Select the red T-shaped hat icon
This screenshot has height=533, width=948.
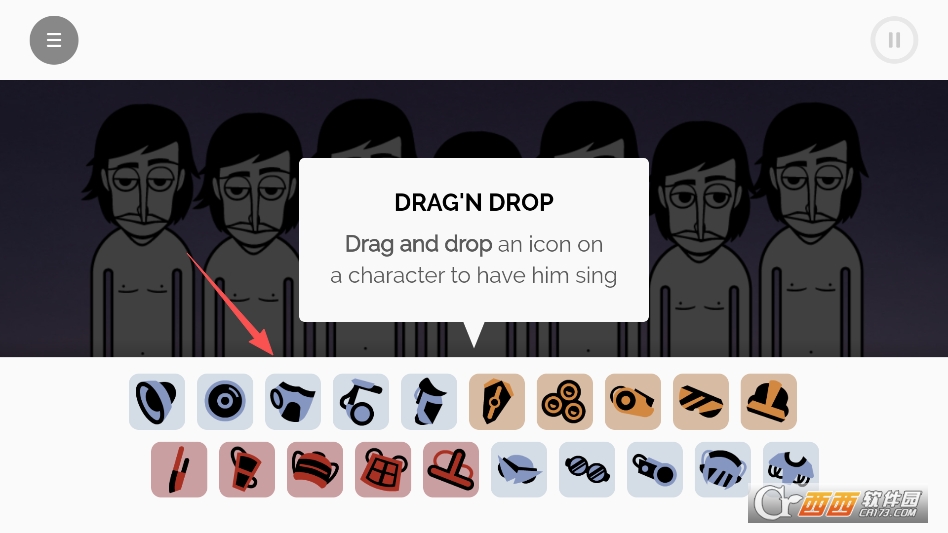click(x=451, y=470)
